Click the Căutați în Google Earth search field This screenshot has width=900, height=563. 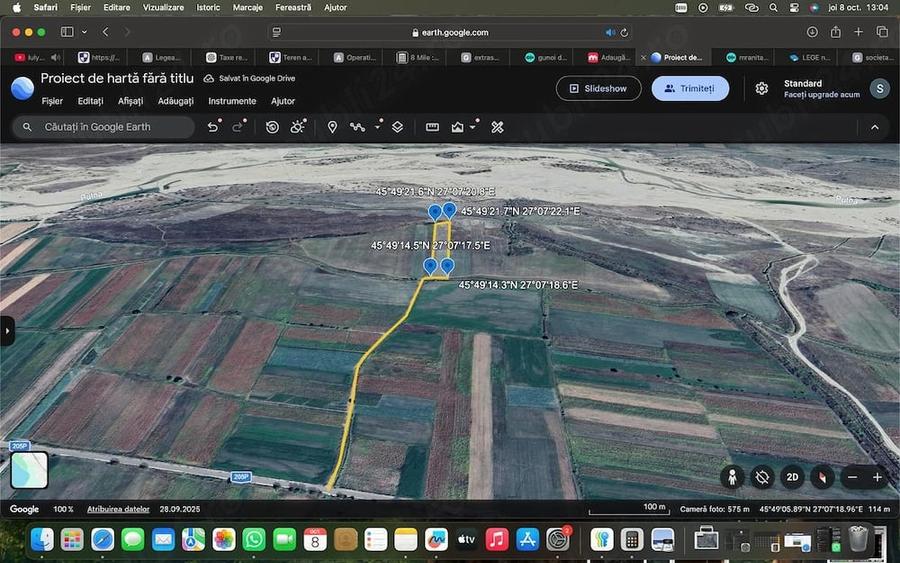[104, 127]
